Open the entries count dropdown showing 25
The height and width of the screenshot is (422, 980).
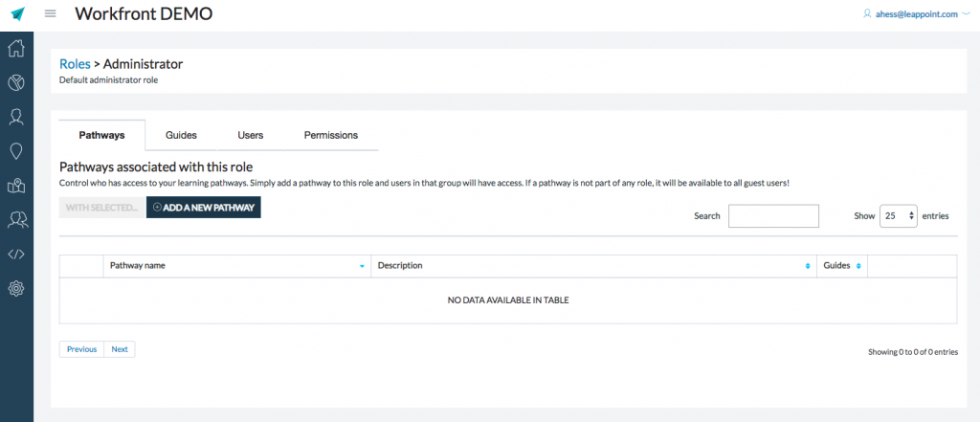[899, 216]
